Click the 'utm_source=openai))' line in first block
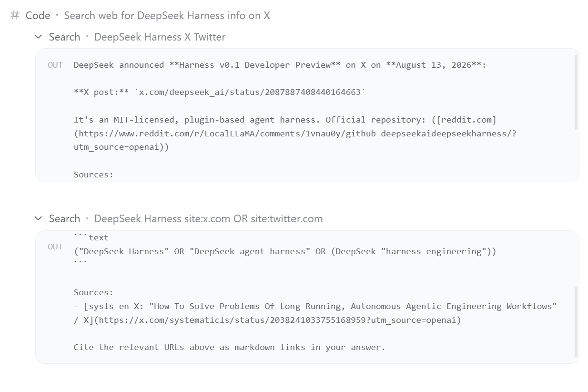This screenshot has width=588, height=392. coord(121,147)
